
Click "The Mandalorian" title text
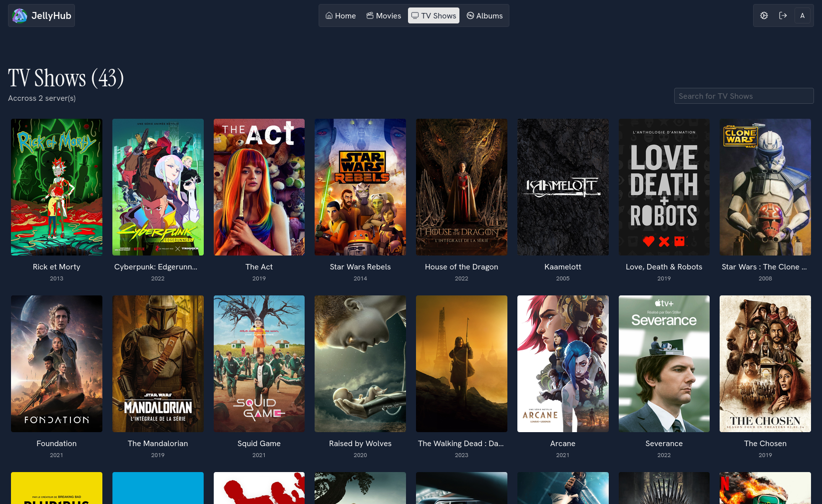click(158, 444)
